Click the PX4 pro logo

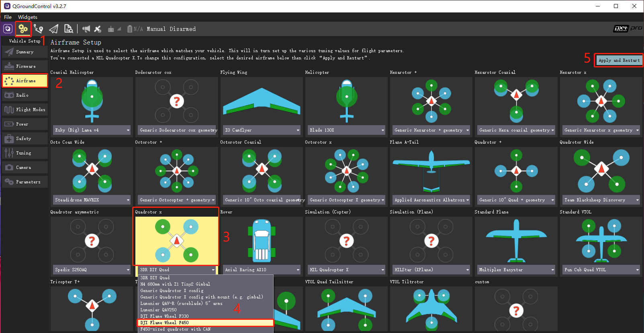click(627, 28)
